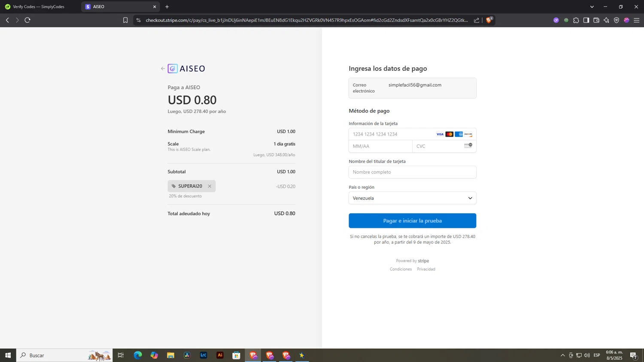This screenshot has width=644, height=362.
Task: Open the browser hamburger main menu
Action: click(x=637, y=20)
